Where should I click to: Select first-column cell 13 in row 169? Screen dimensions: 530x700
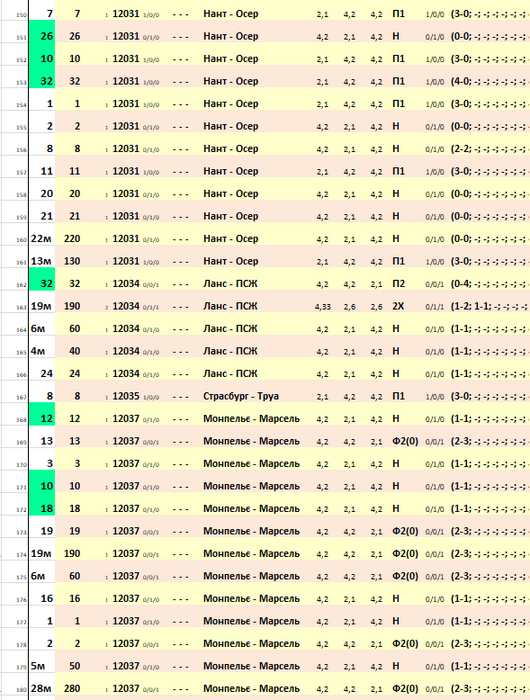(x=46, y=441)
